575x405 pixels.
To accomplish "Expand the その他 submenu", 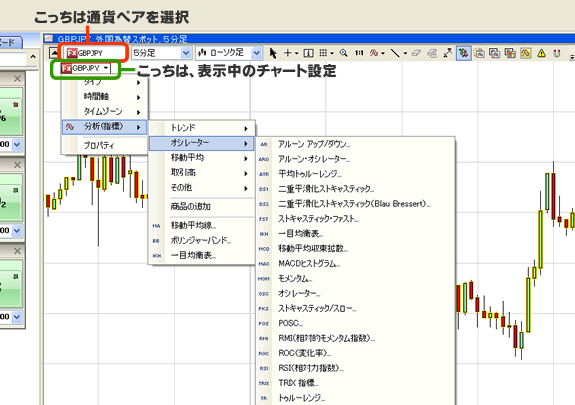I will (x=201, y=188).
